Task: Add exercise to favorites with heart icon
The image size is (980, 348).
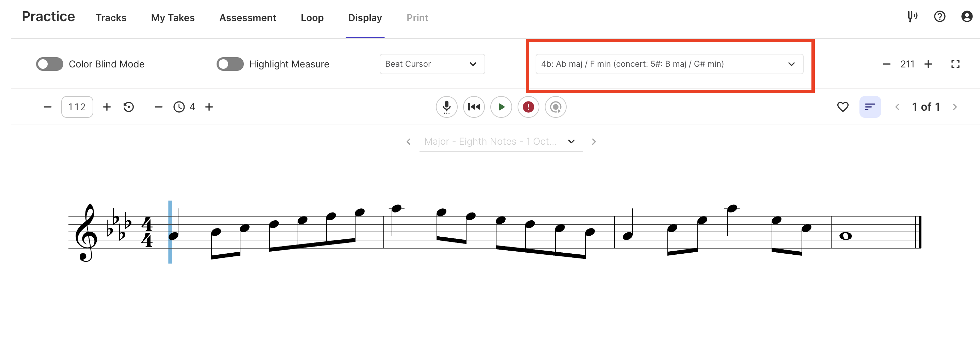Action: [843, 107]
